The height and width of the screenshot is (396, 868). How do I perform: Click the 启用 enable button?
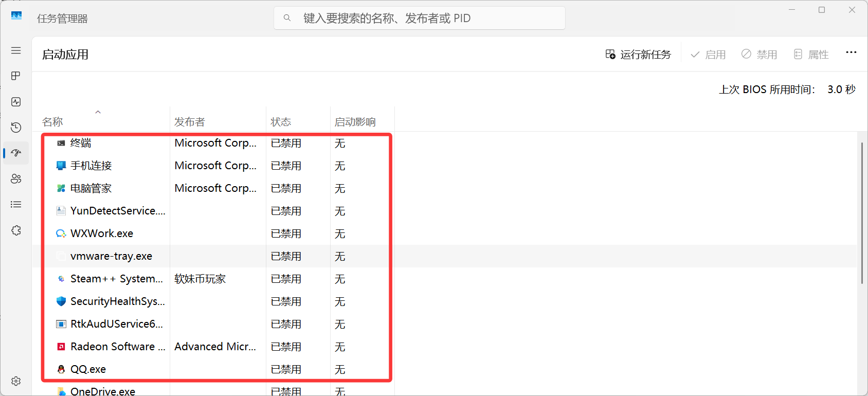point(708,55)
